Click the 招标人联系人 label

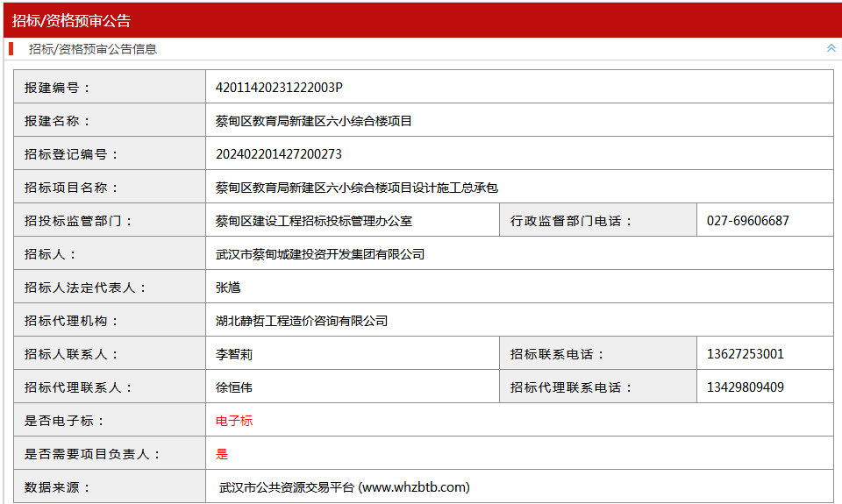pos(71,354)
